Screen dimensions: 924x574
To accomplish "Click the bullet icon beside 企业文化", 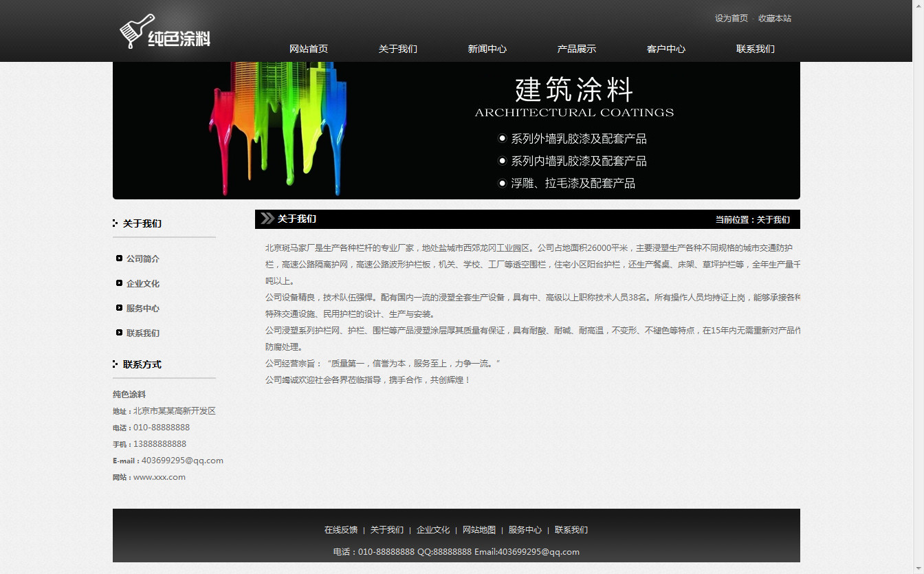I will pyautogui.click(x=120, y=283).
